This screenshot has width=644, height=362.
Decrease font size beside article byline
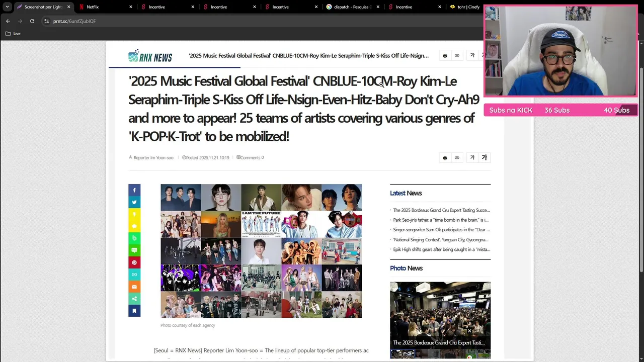click(x=472, y=157)
